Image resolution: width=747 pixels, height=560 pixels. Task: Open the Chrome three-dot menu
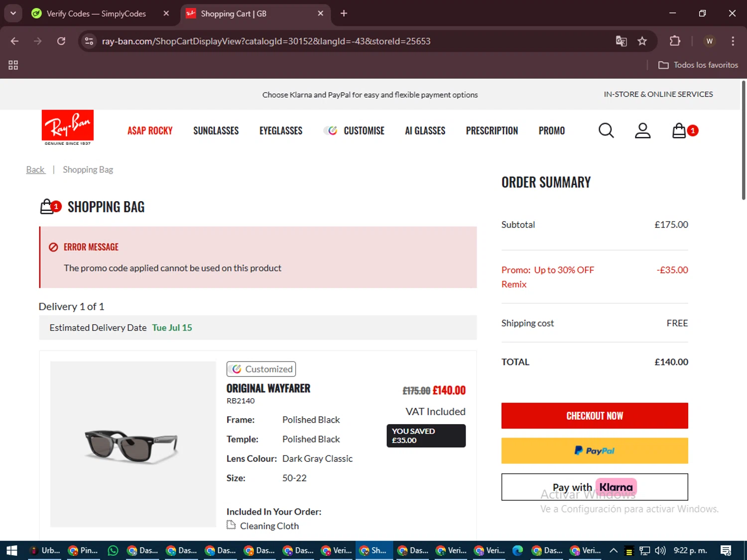[x=733, y=41]
